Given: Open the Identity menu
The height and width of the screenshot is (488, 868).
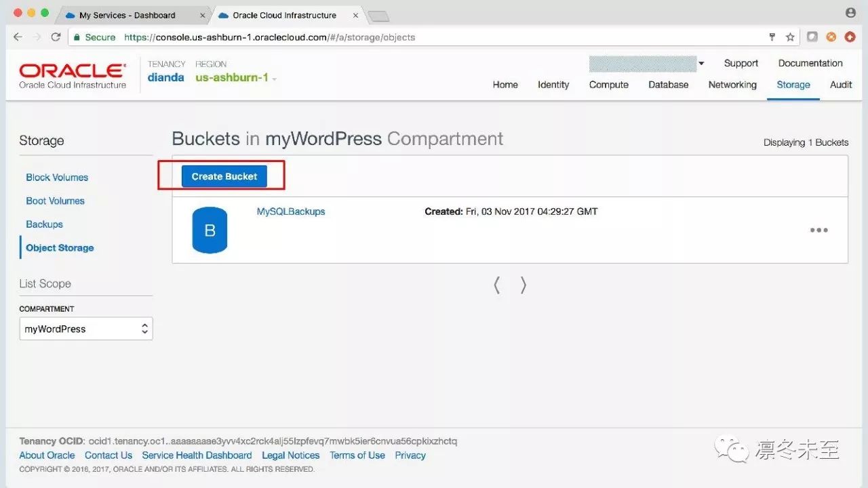Looking at the screenshot, I should 553,85.
